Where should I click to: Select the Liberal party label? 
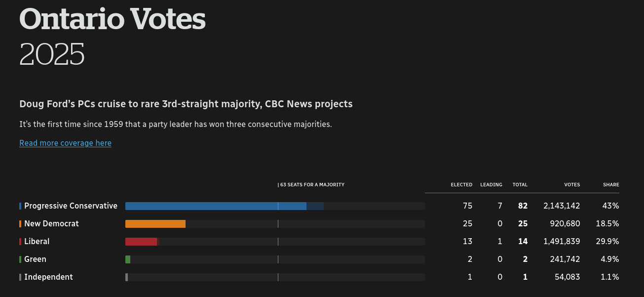point(37,242)
